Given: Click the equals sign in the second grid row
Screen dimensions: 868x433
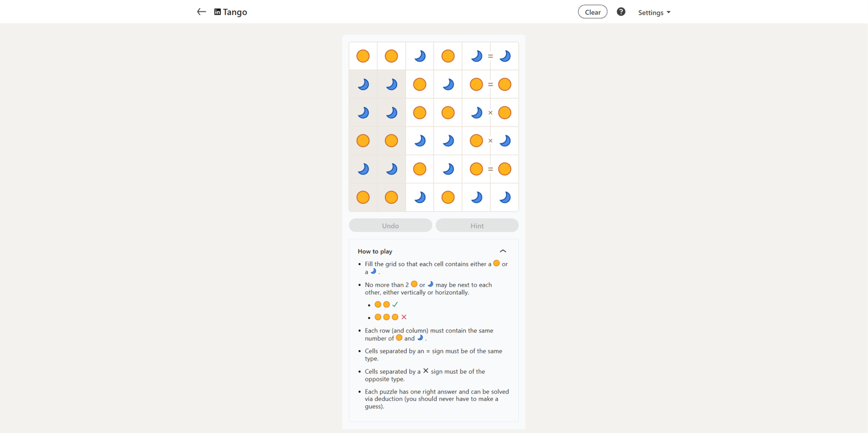Looking at the screenshot, I should pos(490,85).
